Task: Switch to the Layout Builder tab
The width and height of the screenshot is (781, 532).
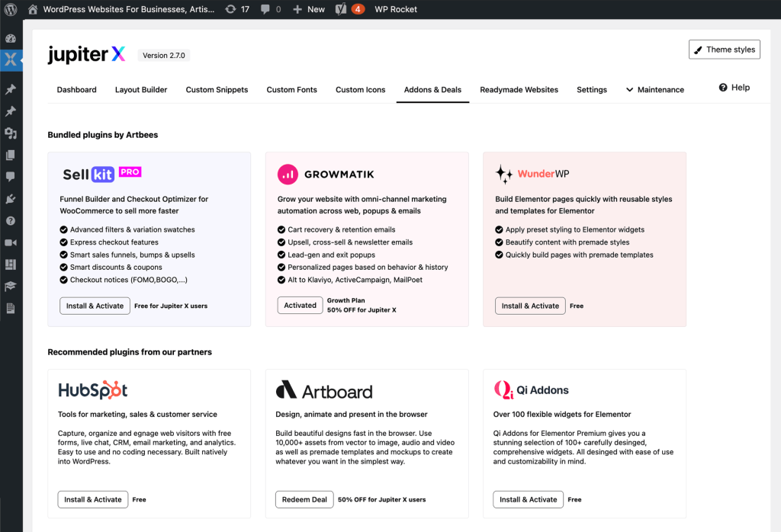Action: coord(141,89)
